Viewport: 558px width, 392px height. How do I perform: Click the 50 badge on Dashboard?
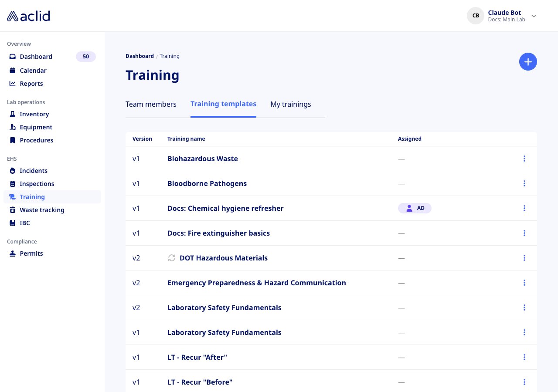click(86, 57)
